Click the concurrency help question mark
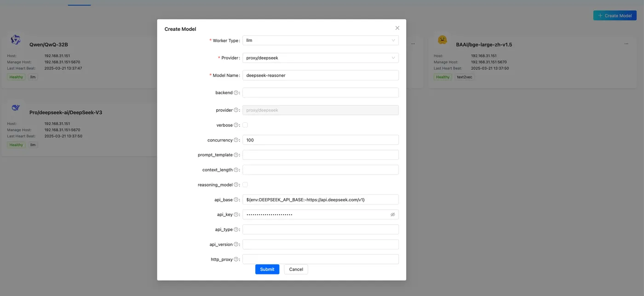Image resolution: width=644 pixels, height=296 pixels. (x=236, y=140)
